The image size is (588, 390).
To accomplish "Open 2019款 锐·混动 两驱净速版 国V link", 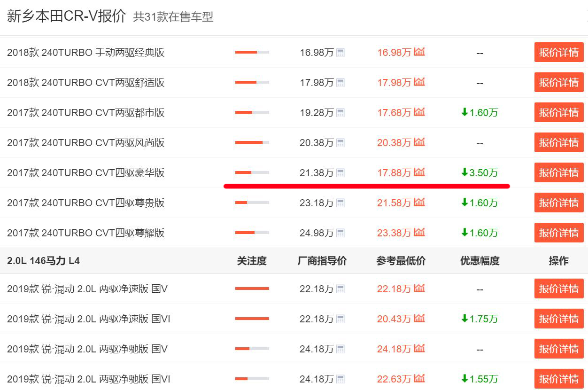I will coord(87,289).
